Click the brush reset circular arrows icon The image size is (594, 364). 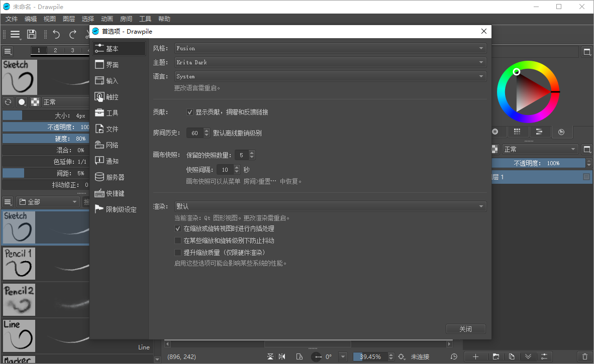coord(8,102)
